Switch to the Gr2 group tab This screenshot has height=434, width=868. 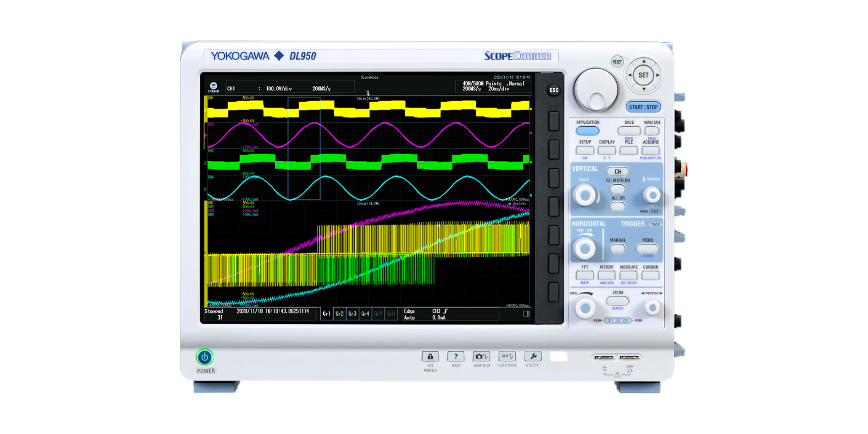point(339,314)
